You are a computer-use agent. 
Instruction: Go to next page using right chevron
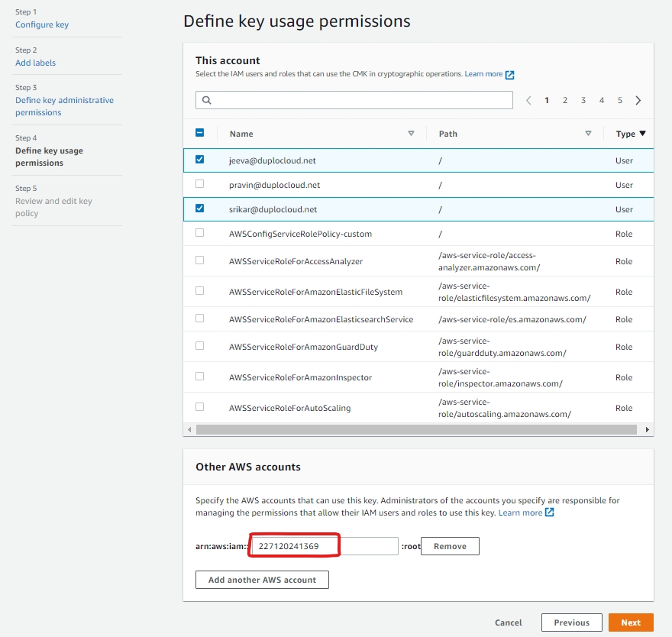click(638, 100)
